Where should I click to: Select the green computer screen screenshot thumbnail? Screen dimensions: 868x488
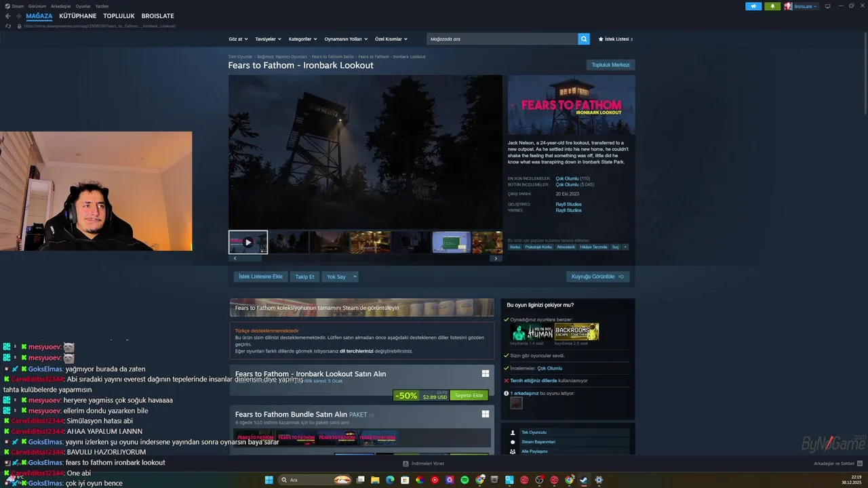pyautogui.click(x=452, y=242)
